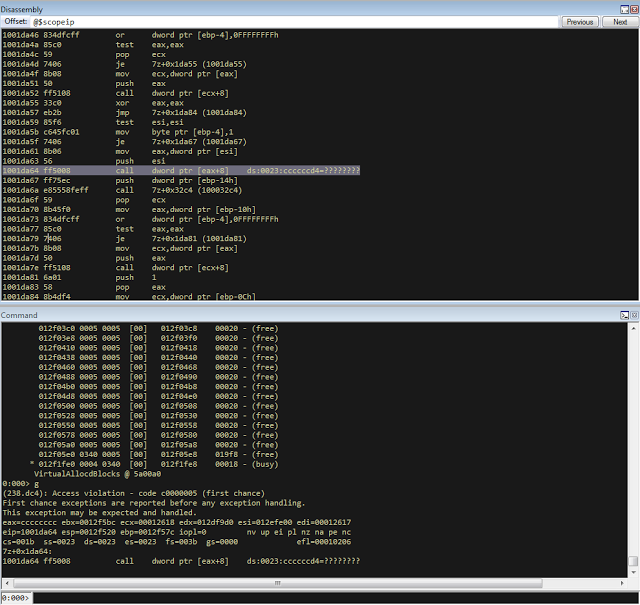Viewport: 640px width, 605px height.
Task: Click the Command pane scroll-up arrow
Action: pos(634,327)
